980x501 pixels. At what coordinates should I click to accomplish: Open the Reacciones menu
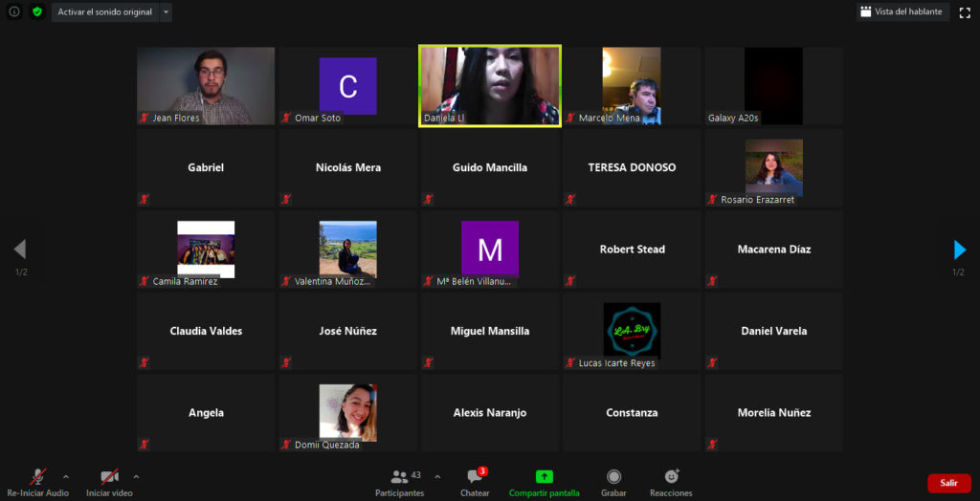pyautogui.click(x=671, y=482)
